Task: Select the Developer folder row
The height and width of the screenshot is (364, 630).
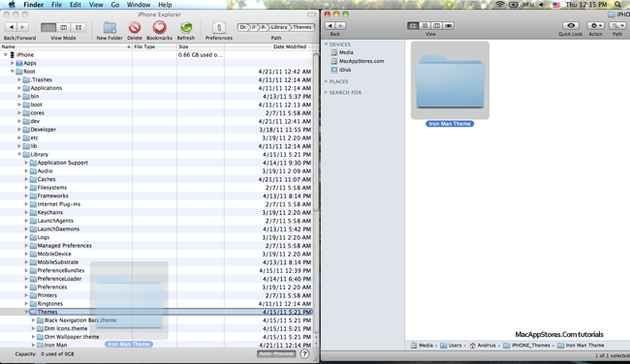Action: [x=156, y=130]
